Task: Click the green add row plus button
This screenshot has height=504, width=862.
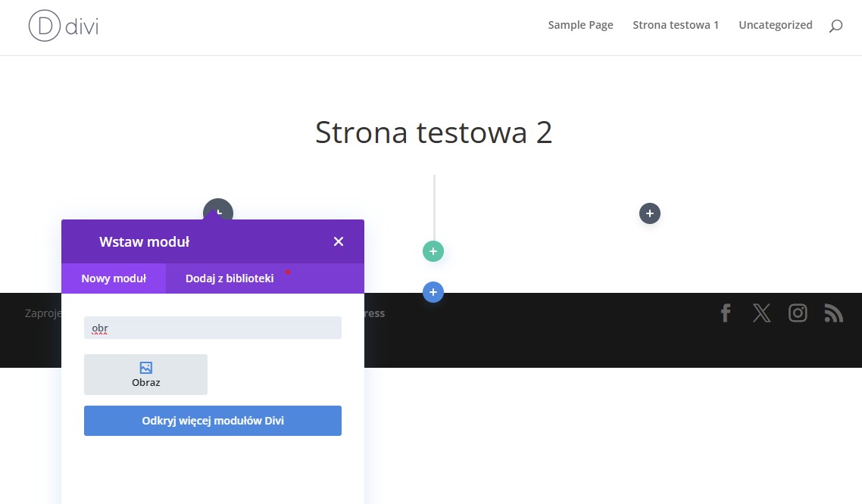Action: click(x=433, y=251)
